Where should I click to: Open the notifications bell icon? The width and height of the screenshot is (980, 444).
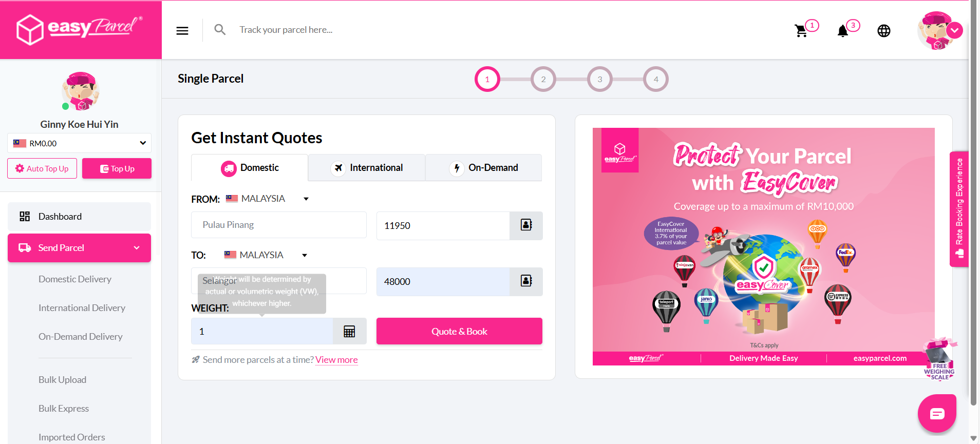[842, 31]
